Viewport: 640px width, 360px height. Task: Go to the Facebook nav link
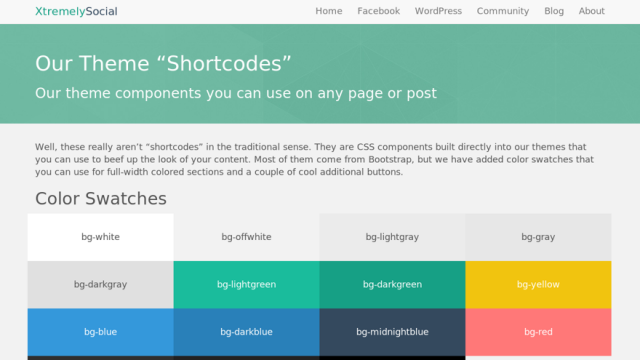(x=378, y=11)
